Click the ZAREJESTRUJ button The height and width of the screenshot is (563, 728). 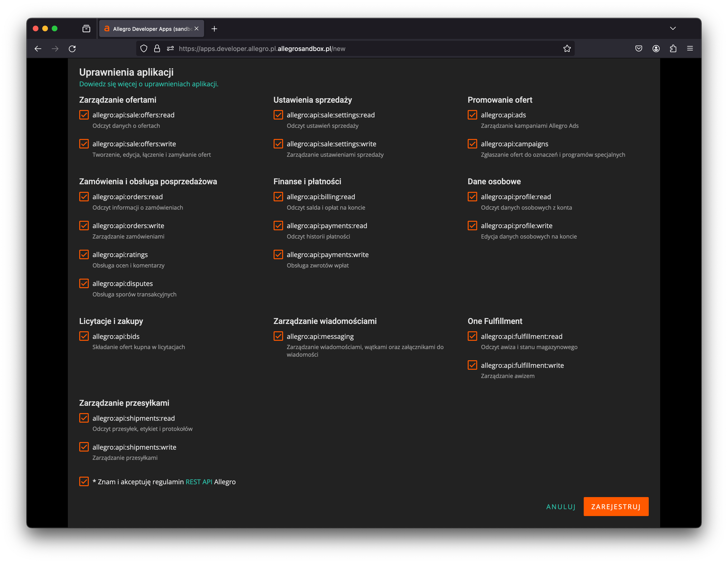click(616, 507)
